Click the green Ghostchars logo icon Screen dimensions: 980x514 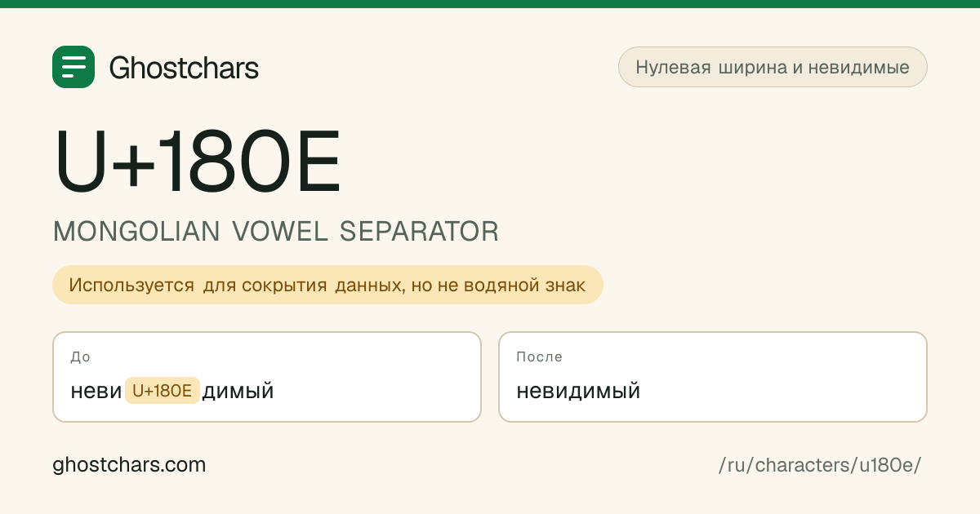73,67
